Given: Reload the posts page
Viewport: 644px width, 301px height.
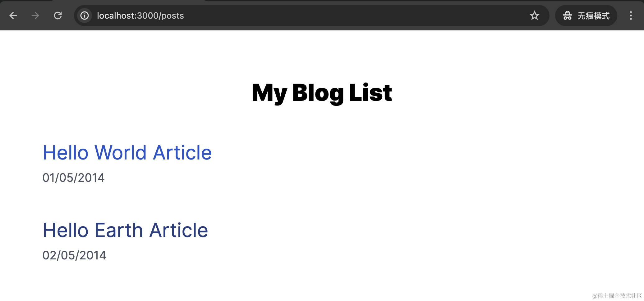Looking at the screenshot, I should pyautogui.click(x=58, y=16).
